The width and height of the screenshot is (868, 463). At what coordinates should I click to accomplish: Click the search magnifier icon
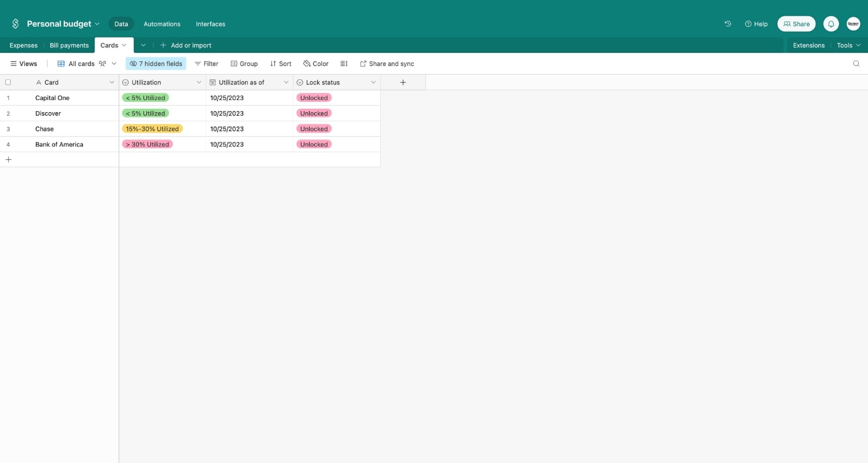tap(856, 64)
